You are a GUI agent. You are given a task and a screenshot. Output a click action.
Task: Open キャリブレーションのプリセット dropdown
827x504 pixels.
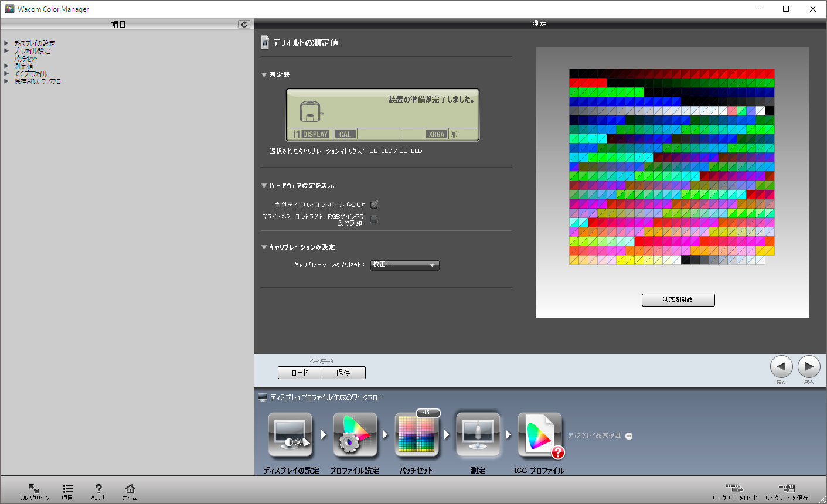click(x=405, y=265)
